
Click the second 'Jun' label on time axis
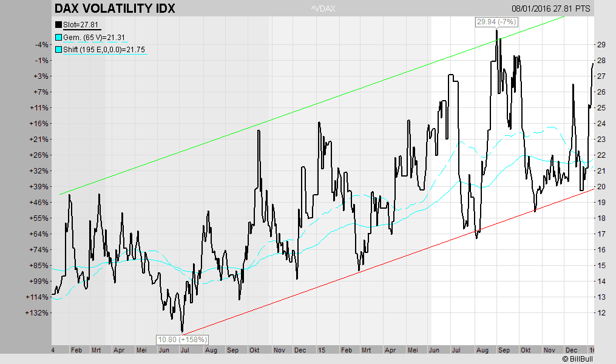434,350
